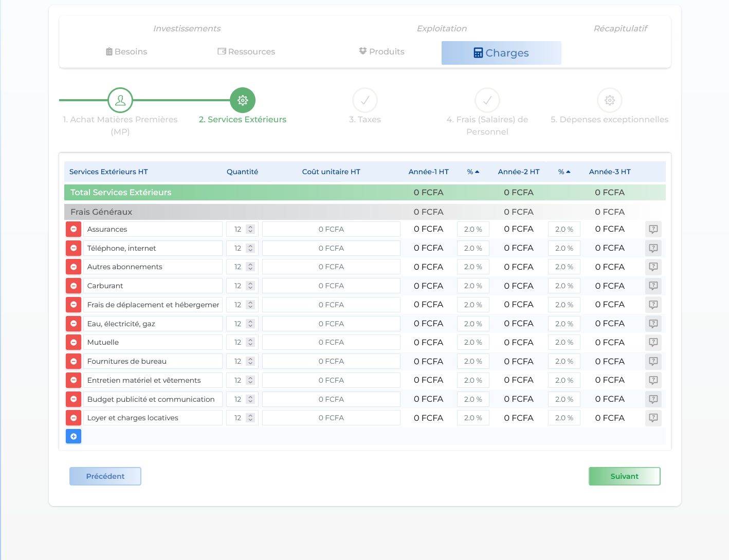Open the Dépenses exceptionnelles step icon
729x560 pixels.
coord(610,100)
